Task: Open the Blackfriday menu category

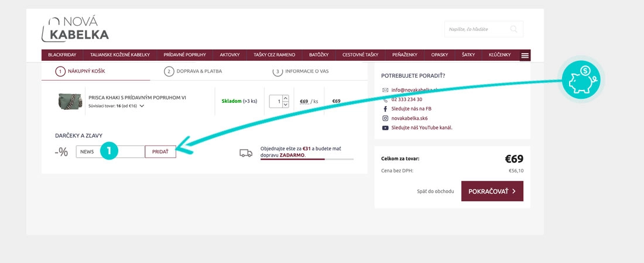Action: coord(62,55)
